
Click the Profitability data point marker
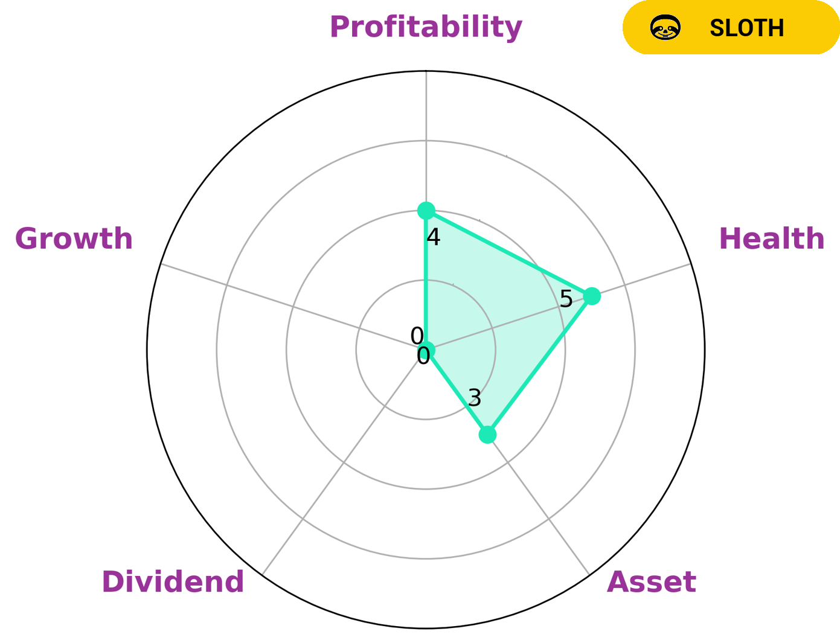[426, 211]
